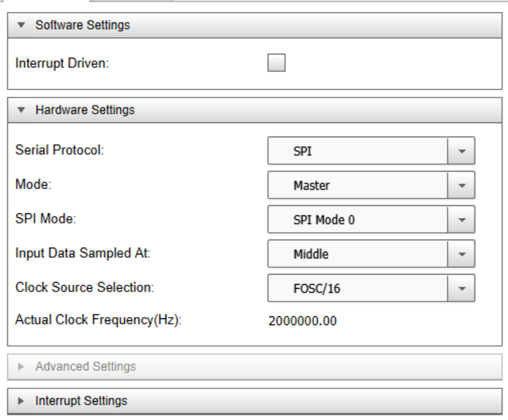Open the Serial Protocol dropdown arrow
The width and height of the screenshot is (508, 420).
coord(462,151)
